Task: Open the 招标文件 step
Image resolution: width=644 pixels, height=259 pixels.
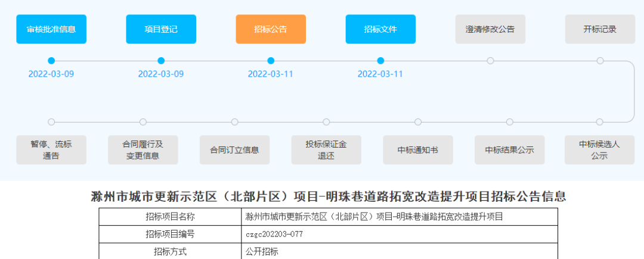Action: (380, 29)
